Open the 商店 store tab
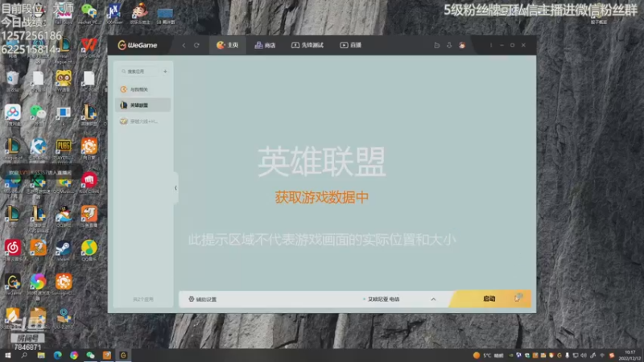Image resolution: width=644 pixels, height=362 pixels. [266, 45]
